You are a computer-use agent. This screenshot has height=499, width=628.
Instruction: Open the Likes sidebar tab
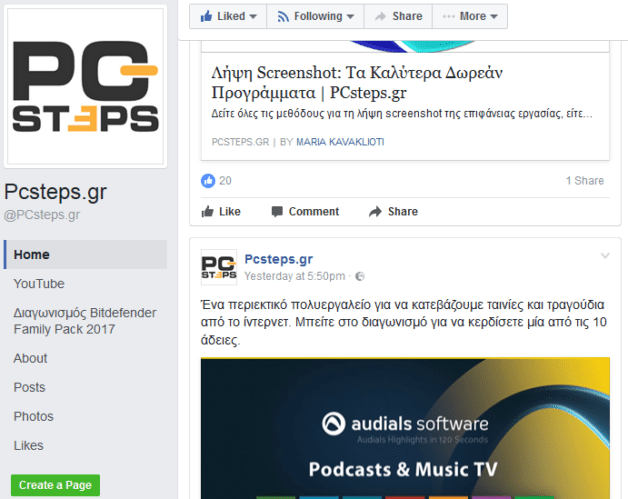pyautogui.click(x=28, y=445)
